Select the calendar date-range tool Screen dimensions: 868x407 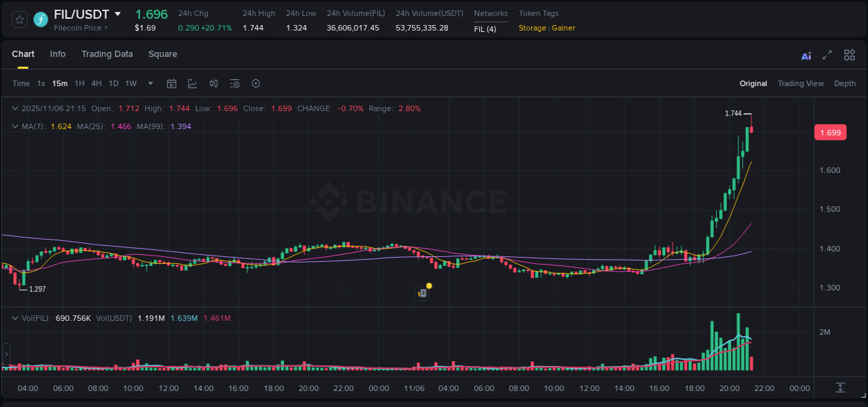click(x=172, y=83)
